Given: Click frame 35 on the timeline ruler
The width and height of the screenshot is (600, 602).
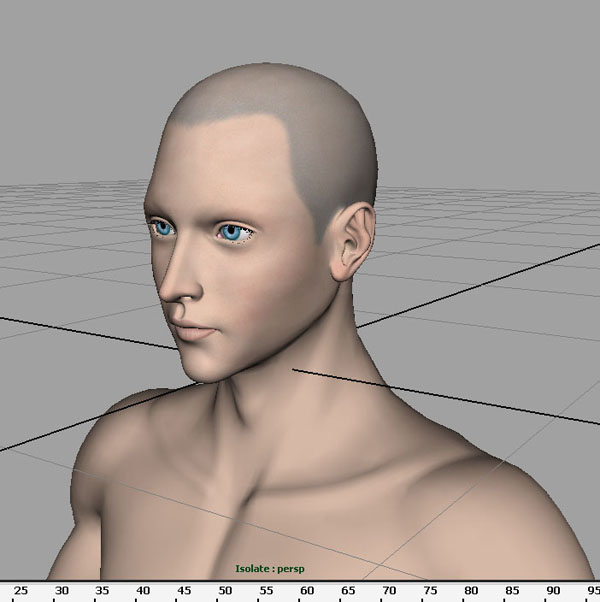Looking at the screenshot, I should point(102,590).
